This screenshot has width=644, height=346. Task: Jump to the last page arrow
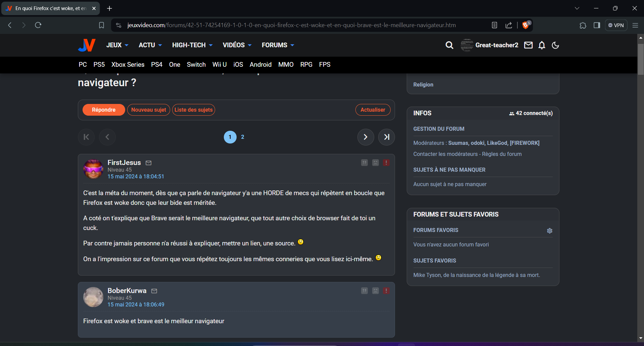click(387, 137)
